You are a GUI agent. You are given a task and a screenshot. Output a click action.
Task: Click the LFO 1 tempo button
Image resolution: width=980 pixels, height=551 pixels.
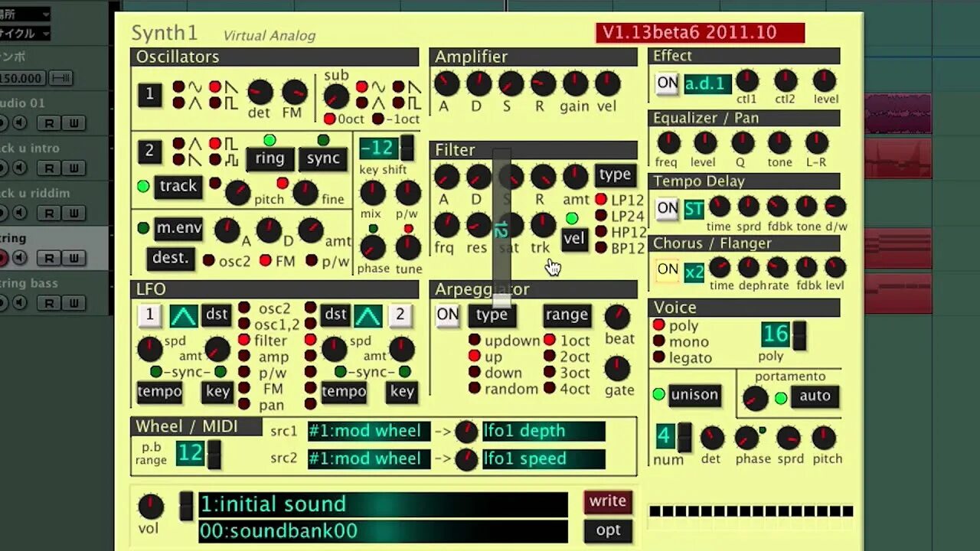coord(160,392)
